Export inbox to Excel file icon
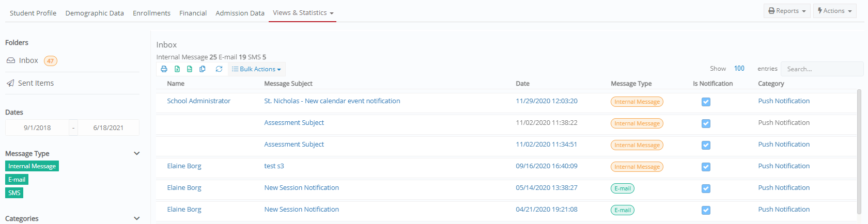The image size is (868, 224). [x=177, y=69]
